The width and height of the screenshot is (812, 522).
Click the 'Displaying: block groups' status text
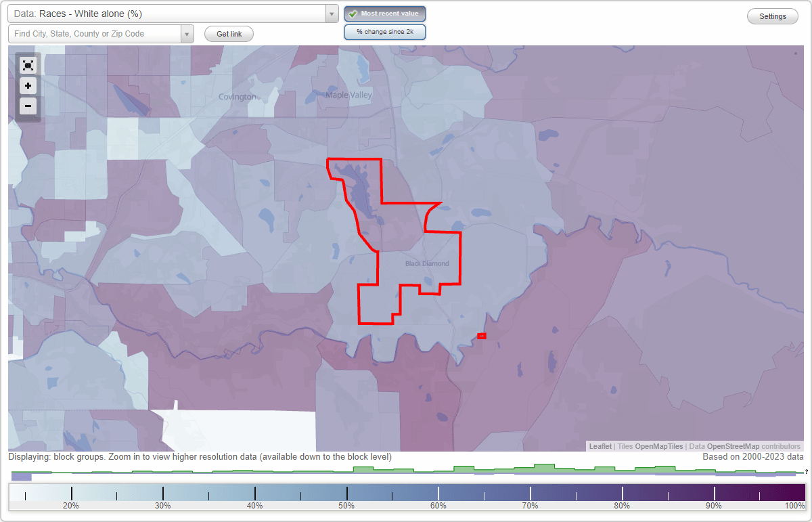click(x=200, y=457)
